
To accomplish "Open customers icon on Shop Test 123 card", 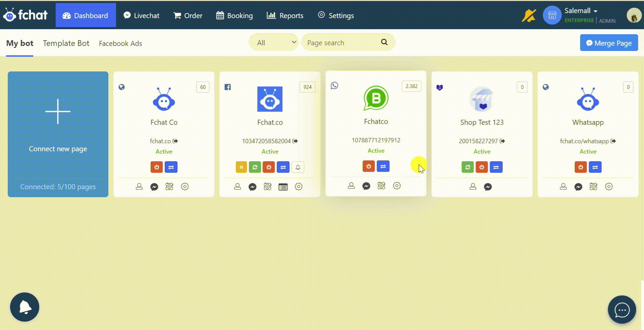I will (x=473, y=186).
